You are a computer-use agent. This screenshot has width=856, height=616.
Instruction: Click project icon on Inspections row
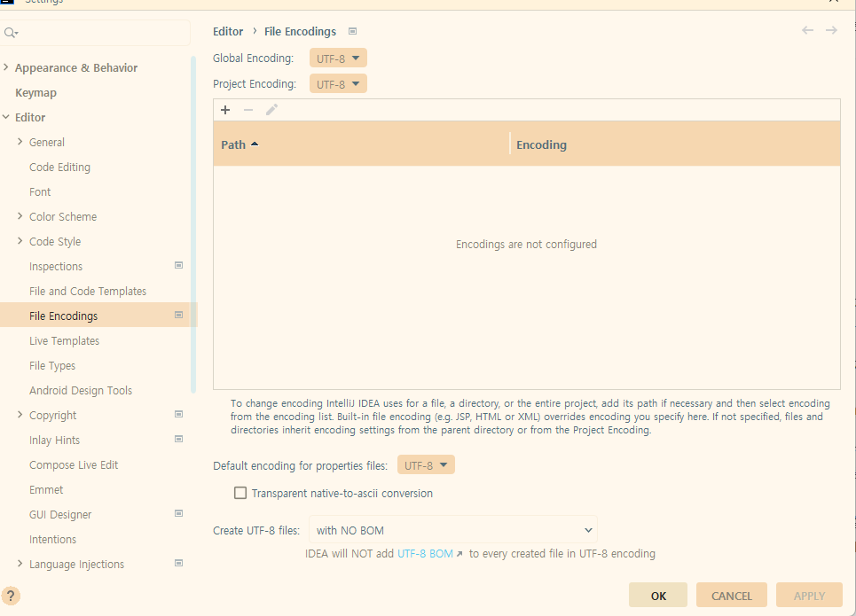pyautogui.click(x=178, y=266)
